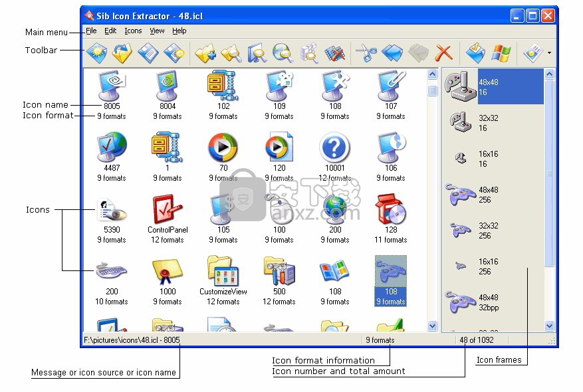583x392 pixels.
Task: Click the Search folder magnifier toolbar icon
Action: pos(231,52)
